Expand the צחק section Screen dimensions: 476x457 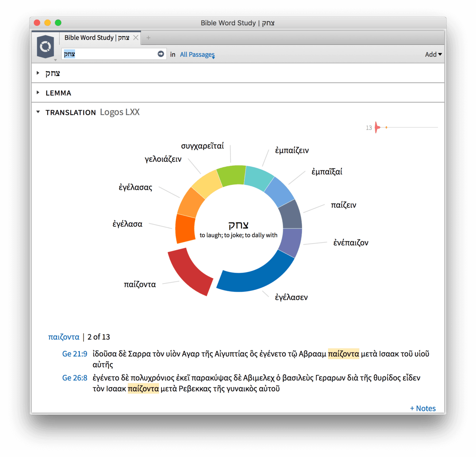[x=38, y=73]
